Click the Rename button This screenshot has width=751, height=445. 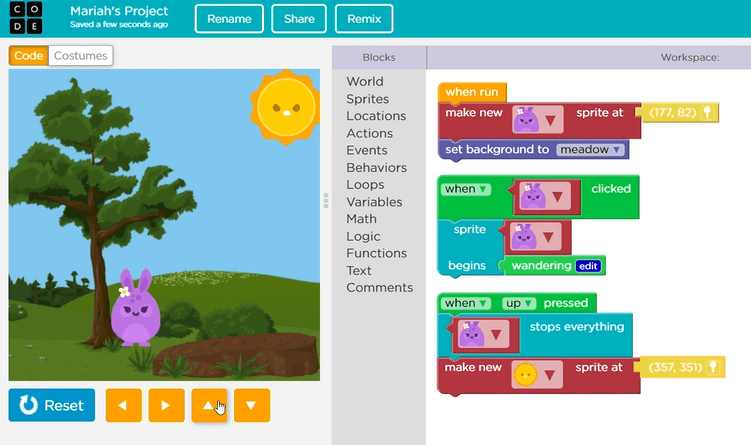point(229,19)
